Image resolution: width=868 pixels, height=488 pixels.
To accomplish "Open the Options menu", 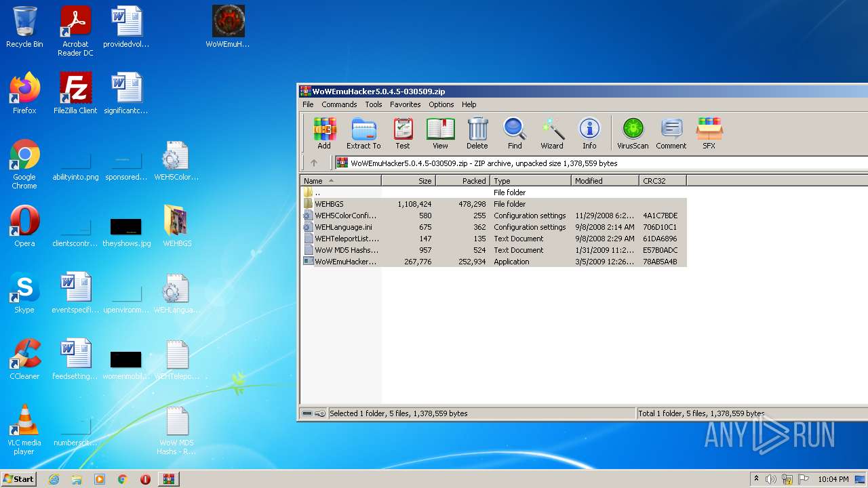I will (x=441, y=104).
